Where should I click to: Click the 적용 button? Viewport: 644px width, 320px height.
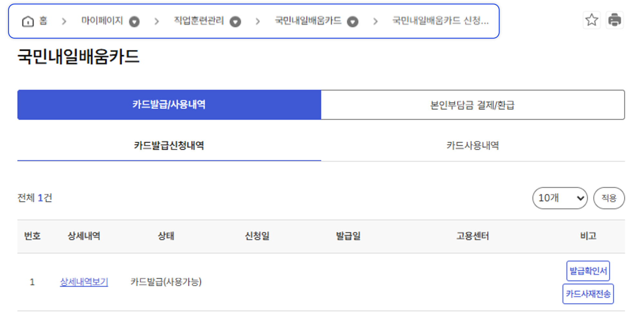click(609, 198)
